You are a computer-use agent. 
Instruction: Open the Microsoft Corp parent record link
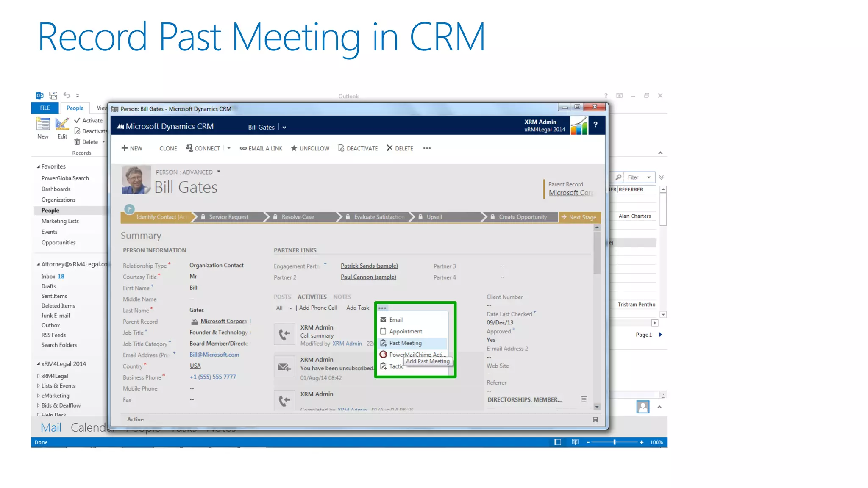(570, 193)
